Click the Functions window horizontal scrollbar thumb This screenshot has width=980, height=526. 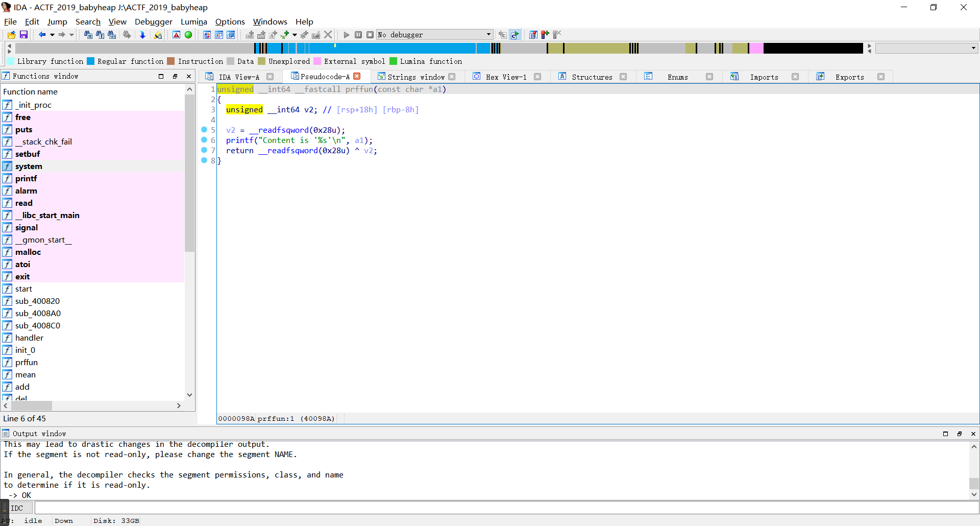click(32, 405)
